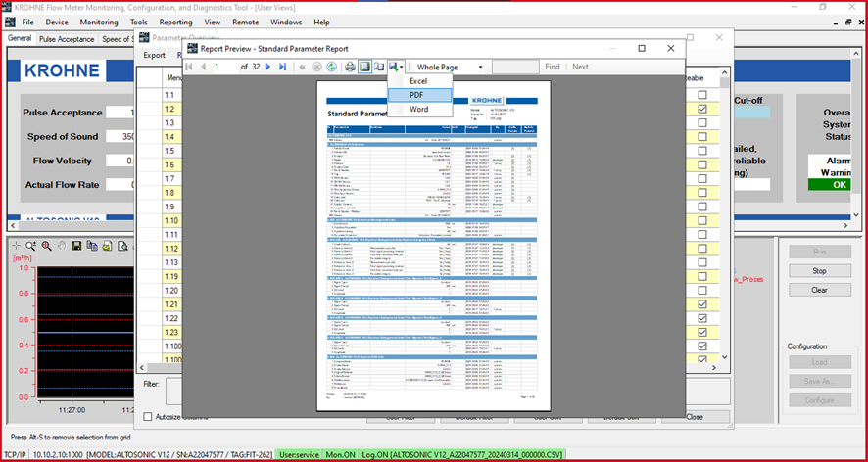Toggle the checkbox in row 1.1
The width and height of the screenshot is (868, 462).
(701, 95)
